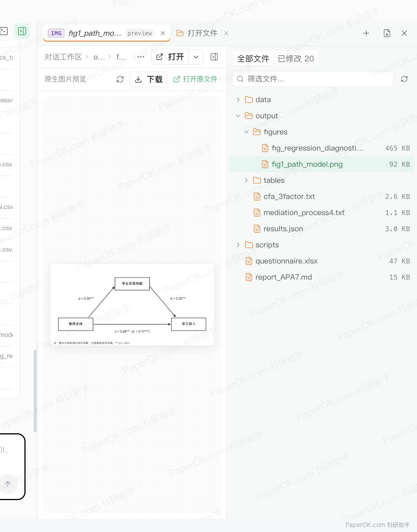Click the send arrow button in chat box
The width and height of the screenshot is (417, 532).
[8, 484]
